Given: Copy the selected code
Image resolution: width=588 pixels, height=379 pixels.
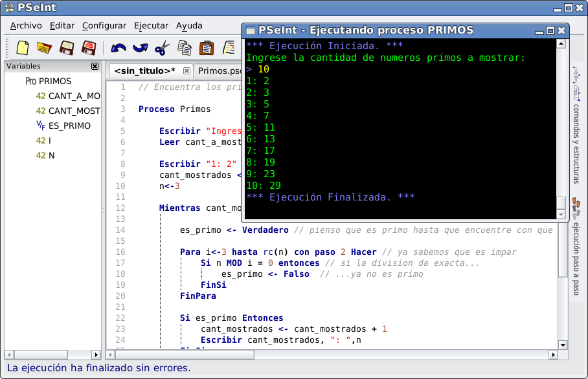Looking at the screenshot, I should (x=183, y=48).
